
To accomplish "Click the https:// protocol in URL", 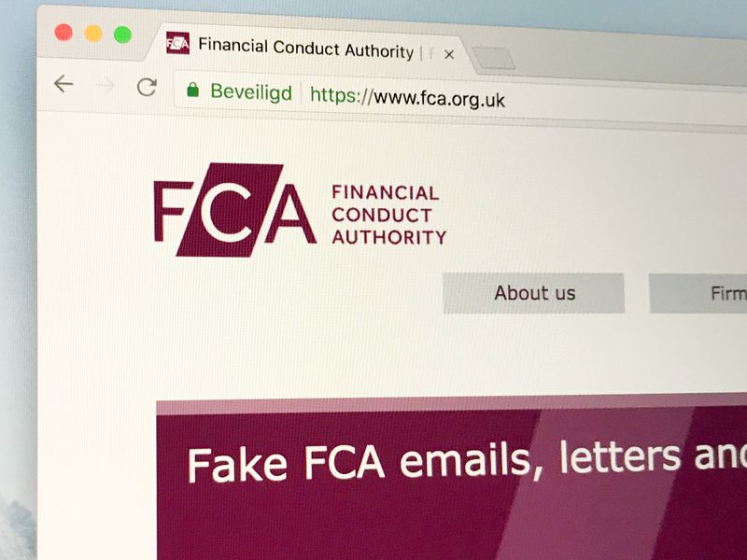I will coord(341,95).
